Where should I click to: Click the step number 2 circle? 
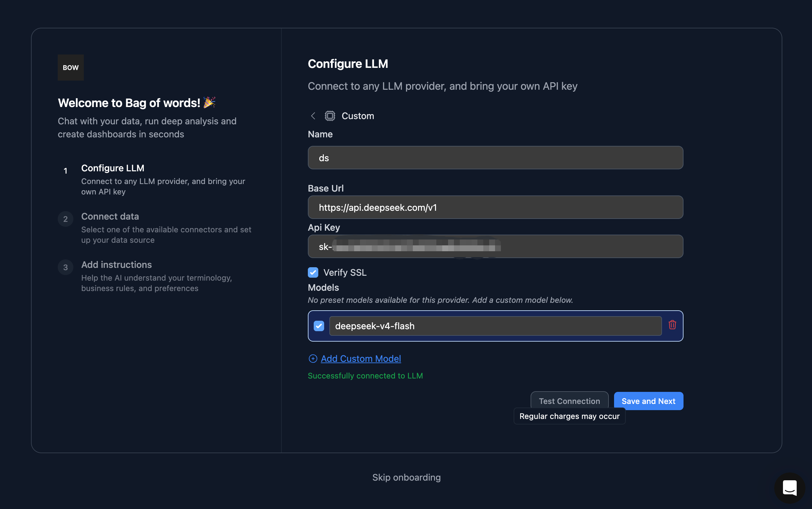pos(66,219)
